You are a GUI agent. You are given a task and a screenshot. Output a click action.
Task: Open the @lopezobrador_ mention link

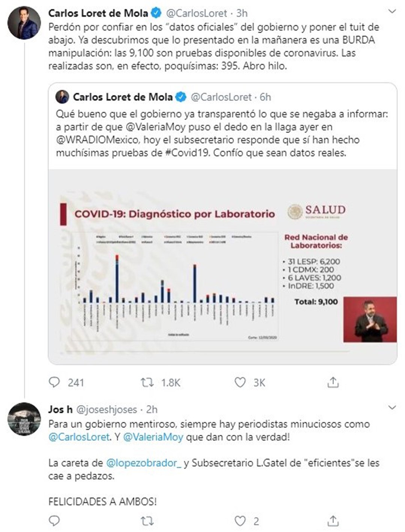click(x=144, y=463)
